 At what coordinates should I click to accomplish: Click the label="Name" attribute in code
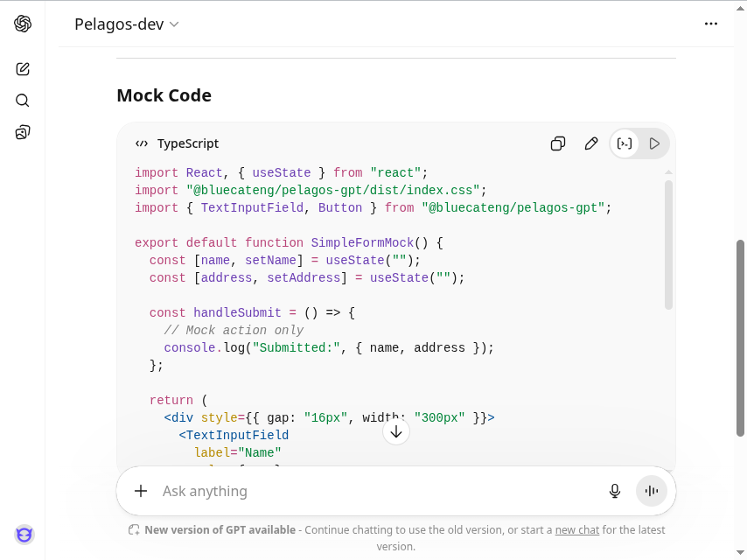(x=237, y=452)
